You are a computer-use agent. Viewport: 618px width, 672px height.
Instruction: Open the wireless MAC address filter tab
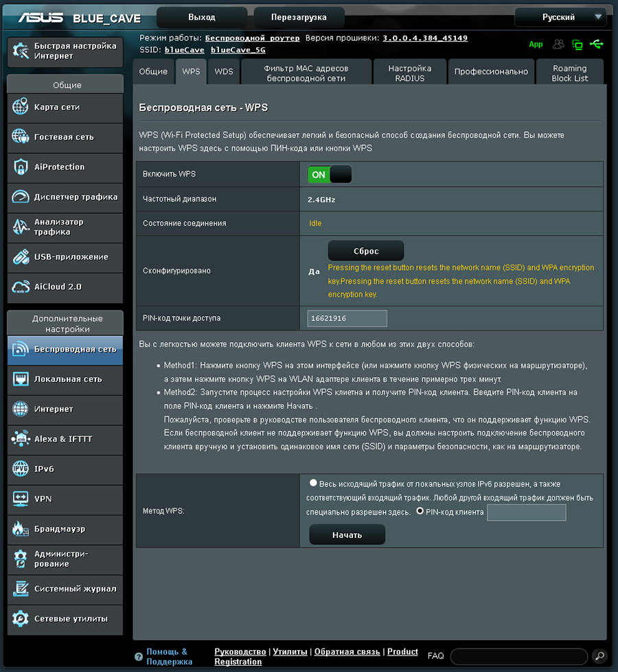coord(306,71)
